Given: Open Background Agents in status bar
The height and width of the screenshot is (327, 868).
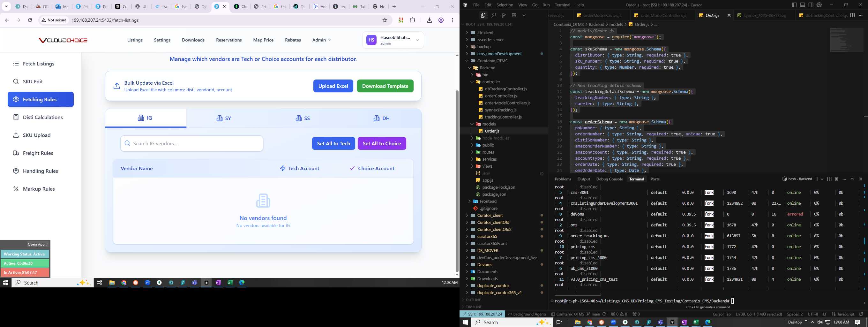Looking at the screenshot, I should pos(527,314).
